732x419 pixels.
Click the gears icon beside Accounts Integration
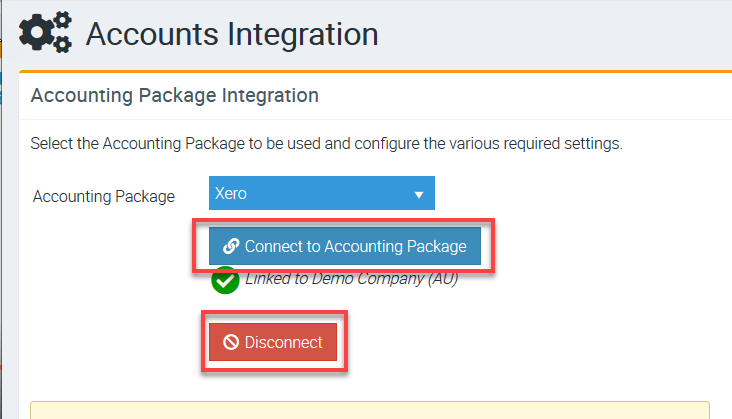tap(46, 34)
